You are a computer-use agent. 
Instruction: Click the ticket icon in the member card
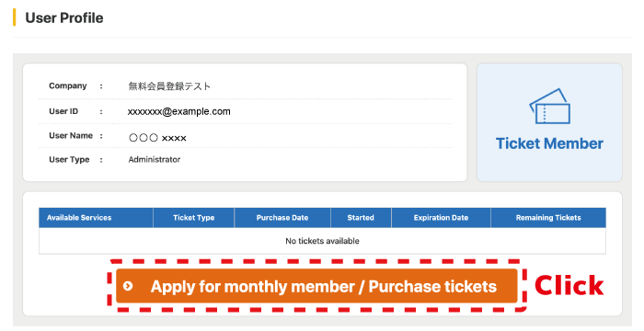click(x=549, y=106)
